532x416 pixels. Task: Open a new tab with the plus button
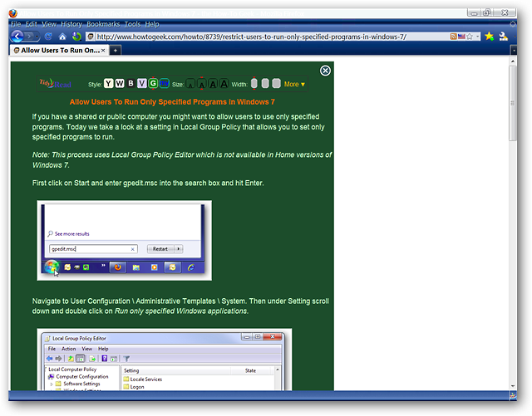pos(116,51)
